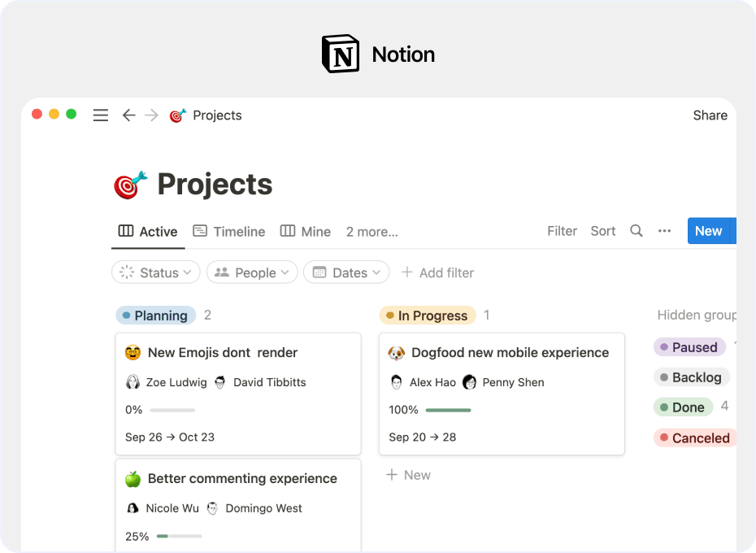Click the In Progress group label
756x553 pixels.
[428, 316]
